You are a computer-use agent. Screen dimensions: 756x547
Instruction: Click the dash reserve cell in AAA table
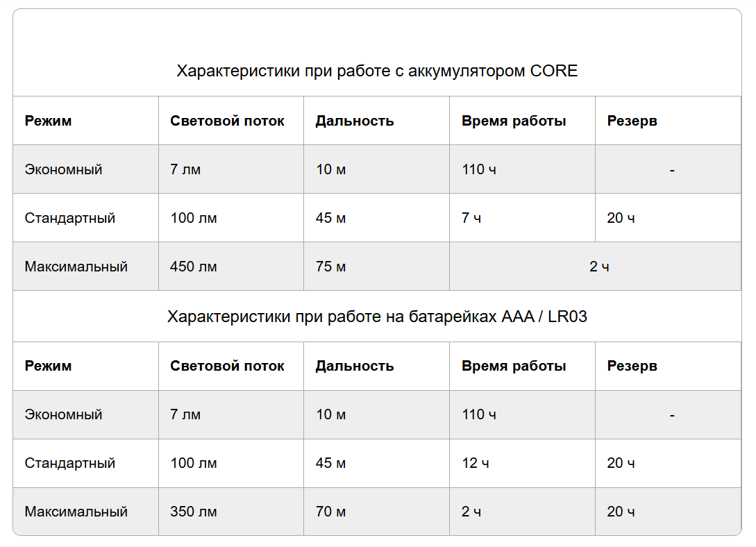pyautogui.click(x=672, y=414)
